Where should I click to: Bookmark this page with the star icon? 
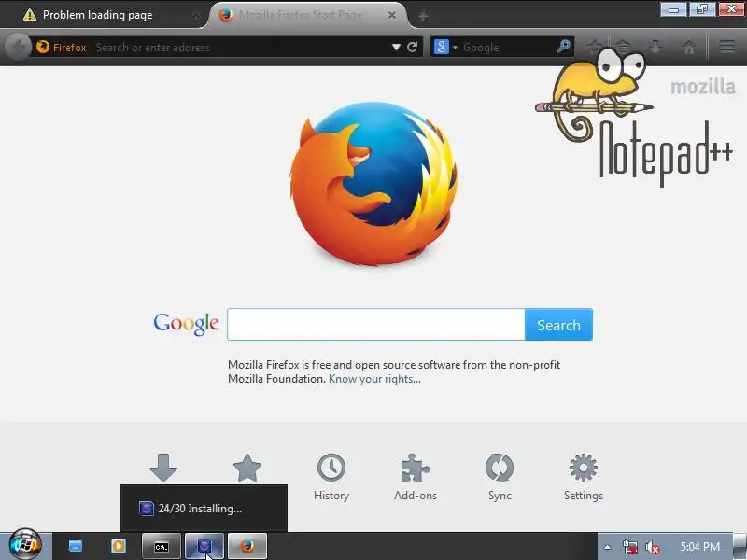pos(596,47)
